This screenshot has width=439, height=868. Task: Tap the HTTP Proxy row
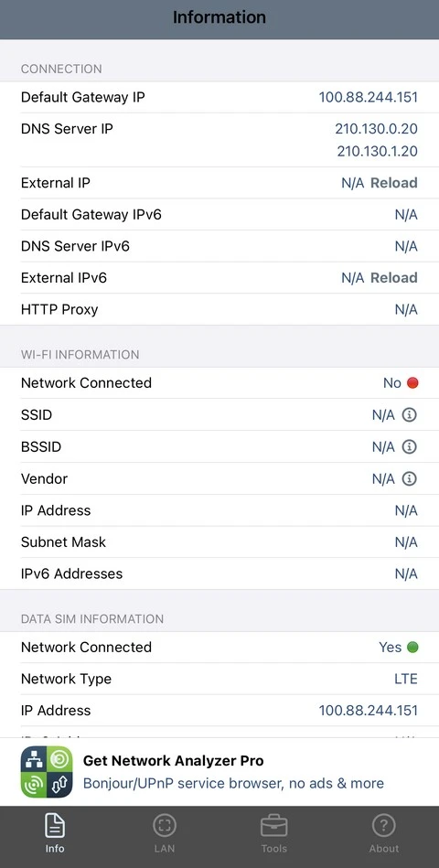click(219, 309)
